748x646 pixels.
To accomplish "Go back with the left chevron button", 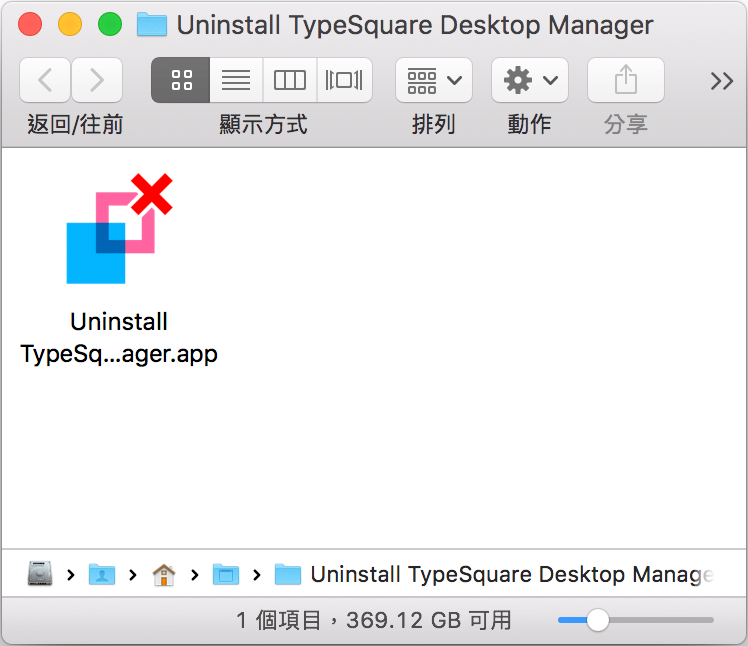I will [x=45, y=80].
